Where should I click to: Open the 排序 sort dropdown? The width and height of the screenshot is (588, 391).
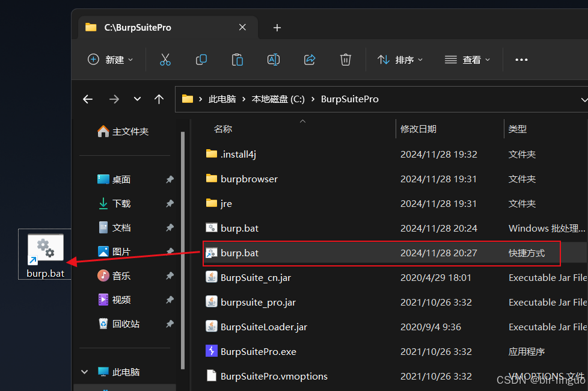400,60
